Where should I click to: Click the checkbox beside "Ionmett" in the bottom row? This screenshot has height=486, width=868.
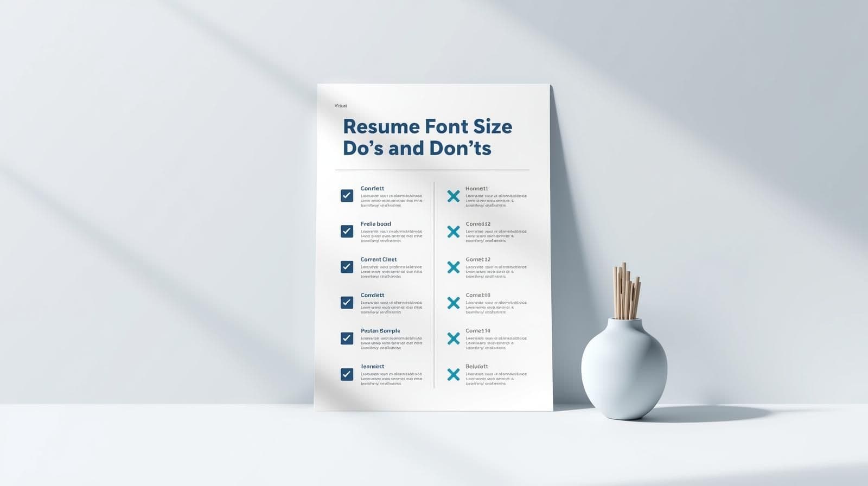click(347, 374)
